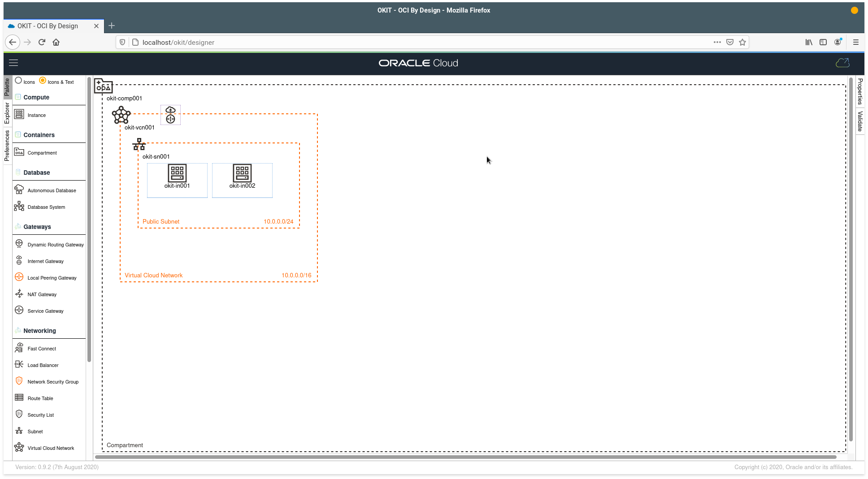Screen dimensions: 868x479
Task: Select the Load Balancer palette icon
Action: click(x=19, y=365)
